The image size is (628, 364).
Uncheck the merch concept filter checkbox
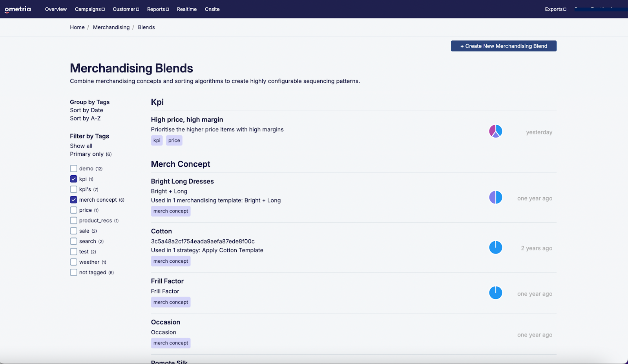tap(73, 200)
